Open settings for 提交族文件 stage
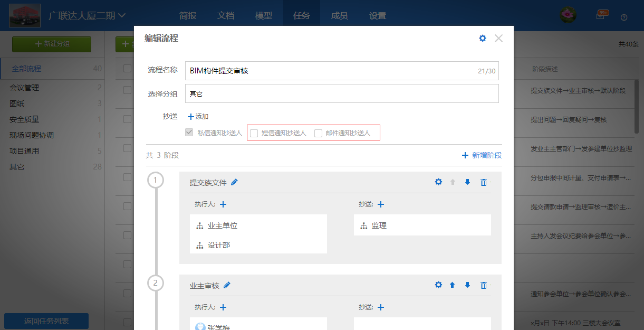 [x=438, y=182]
